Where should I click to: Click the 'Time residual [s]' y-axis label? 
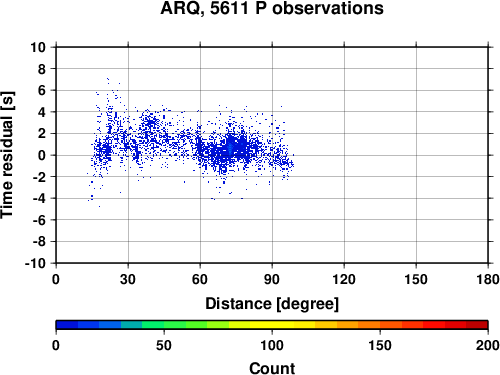[x=7, y=155]
